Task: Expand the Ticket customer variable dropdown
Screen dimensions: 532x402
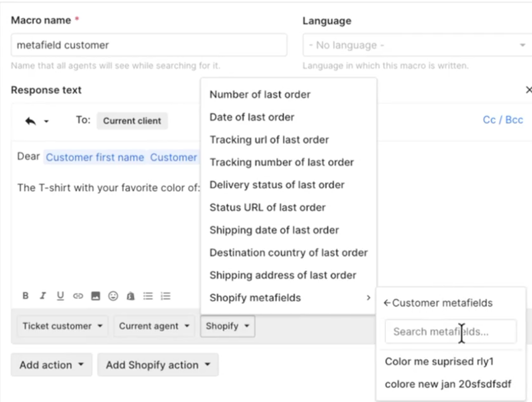Action: (62, 326)
